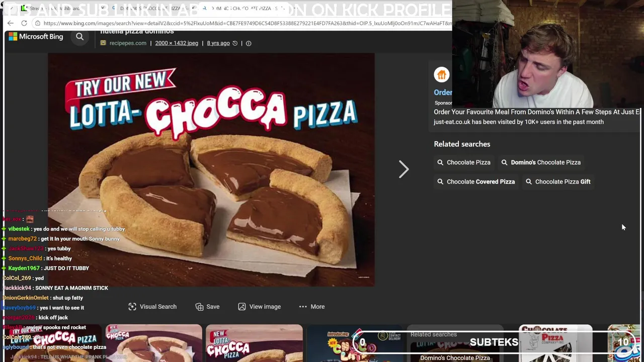
Task: Save the image to collections
Action: tap(207, 307)
